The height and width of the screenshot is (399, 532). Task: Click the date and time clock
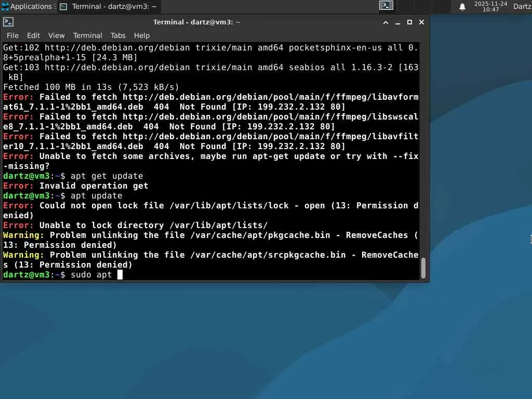(x=490, y=6)
